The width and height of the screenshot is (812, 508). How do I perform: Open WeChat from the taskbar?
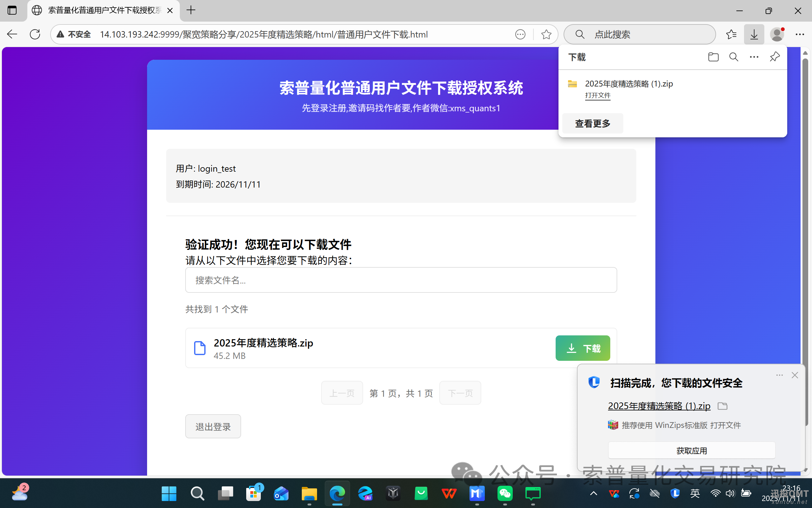pos(505,494)
